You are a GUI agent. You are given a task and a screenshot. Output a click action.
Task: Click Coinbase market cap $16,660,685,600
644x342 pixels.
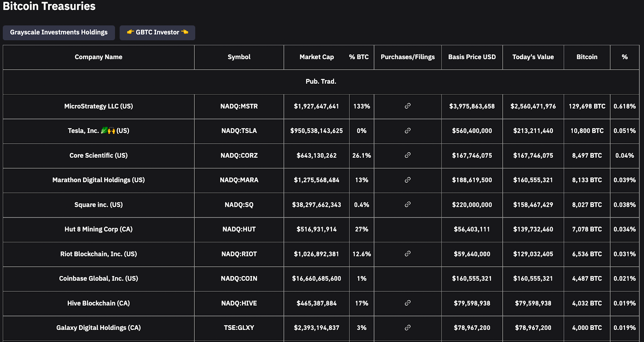tap(317, 278)
